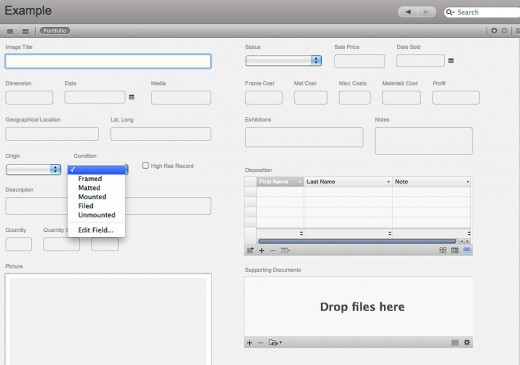Choose Mounted from the Condition menu
The width and height of the screenshot is (520, 365).
point(97,197)
